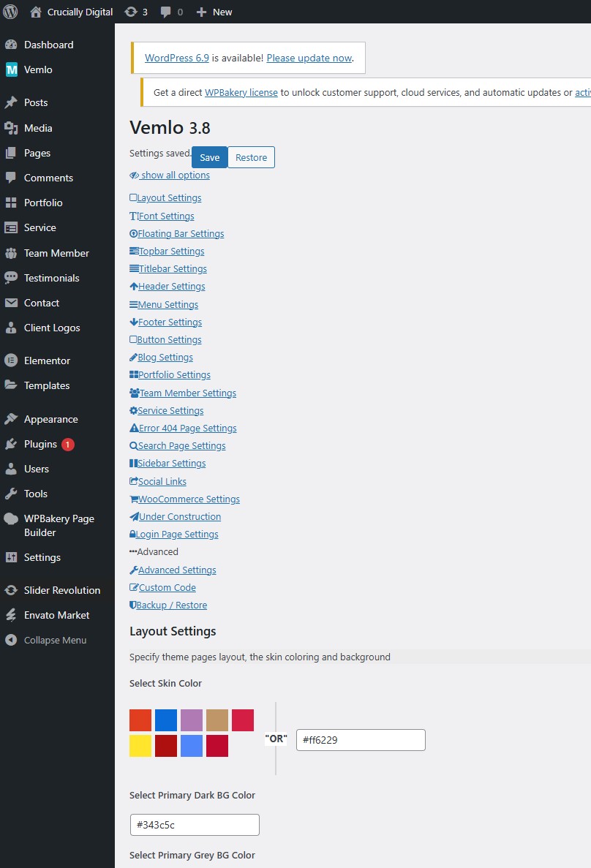
Task: Open the New content dropdown
Action: point(214,12)
